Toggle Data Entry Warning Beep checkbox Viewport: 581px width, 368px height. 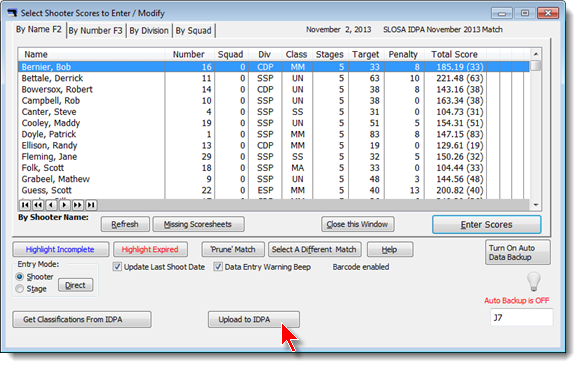[218, 267]
